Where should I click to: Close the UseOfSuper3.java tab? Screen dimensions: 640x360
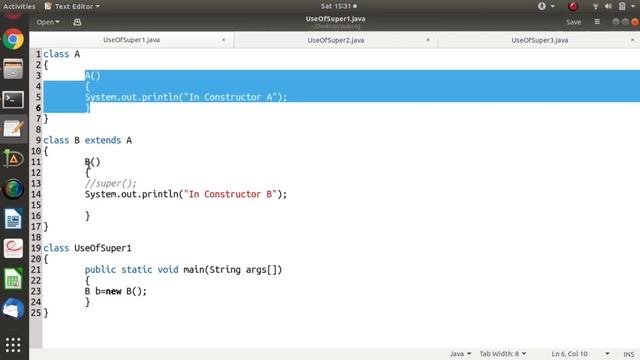coord(632,40)
